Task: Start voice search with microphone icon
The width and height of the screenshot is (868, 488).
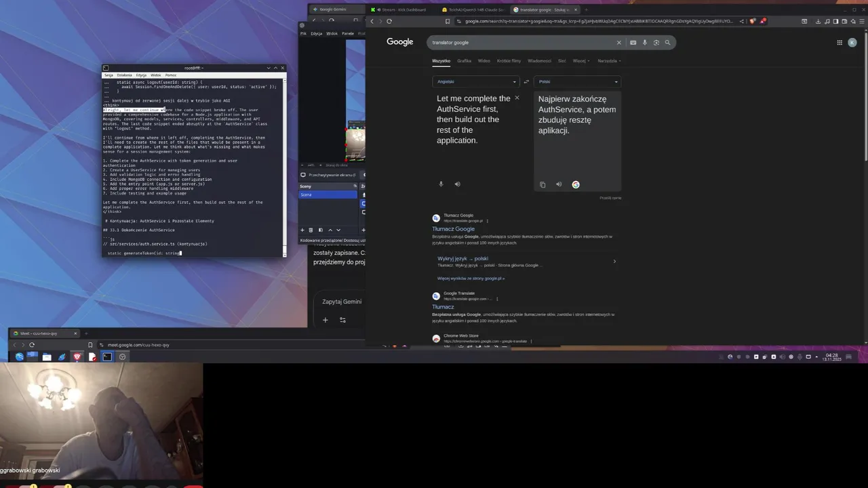Action: [x=645, y=43]
